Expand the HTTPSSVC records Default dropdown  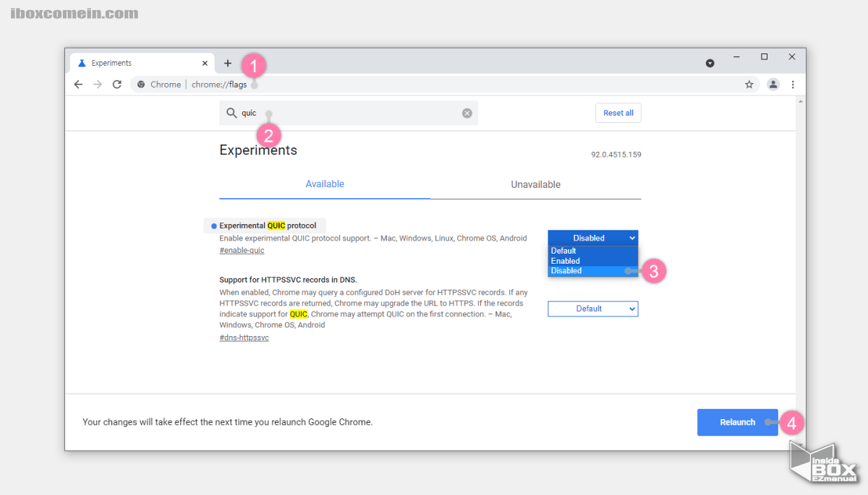pos(592,309)
